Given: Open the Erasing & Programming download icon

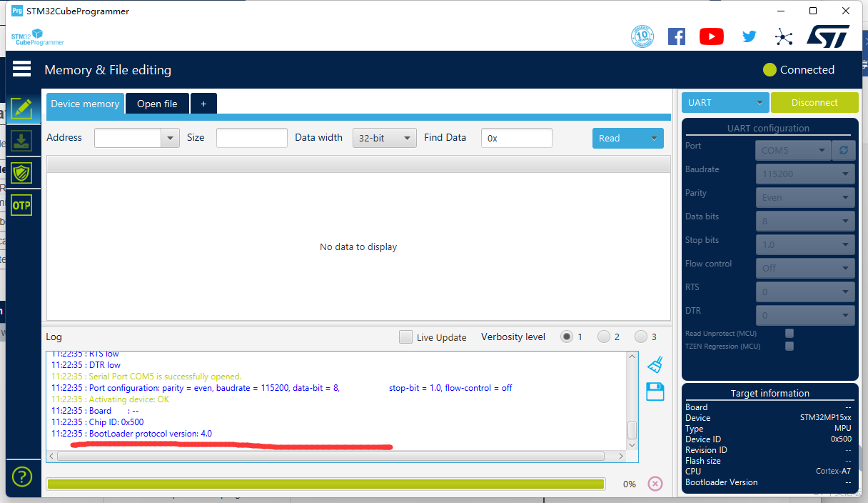Looking at the screenshot, I should click(x=21, y=141).
